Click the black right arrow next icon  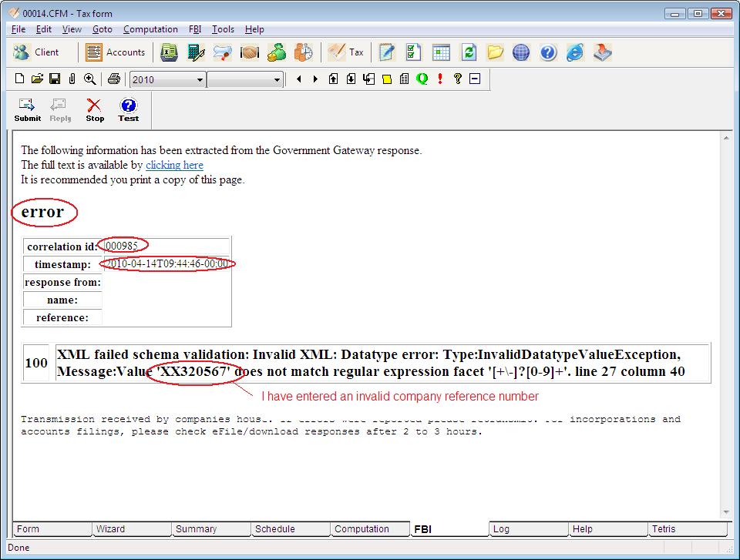coord(316,79)
